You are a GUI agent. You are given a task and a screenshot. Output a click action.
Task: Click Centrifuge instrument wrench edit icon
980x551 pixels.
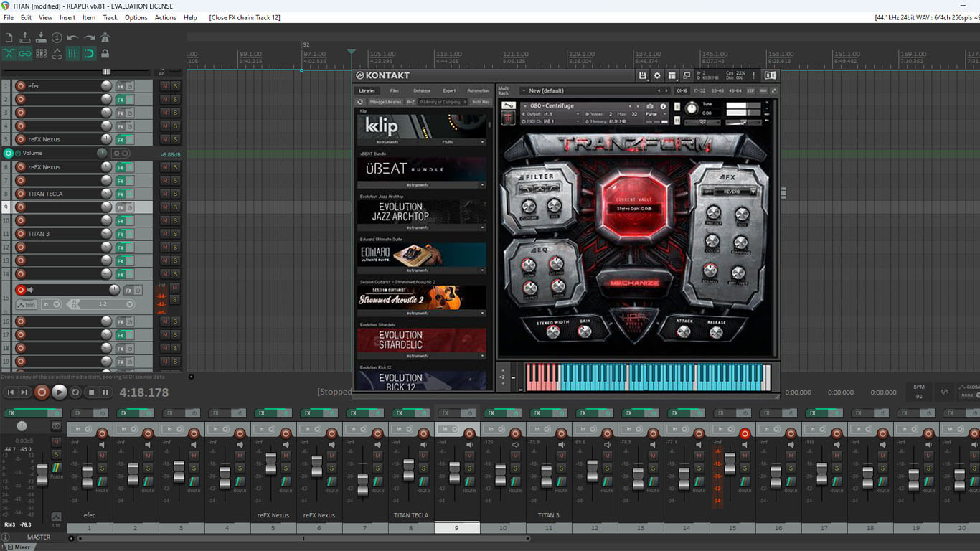[508, 105]
